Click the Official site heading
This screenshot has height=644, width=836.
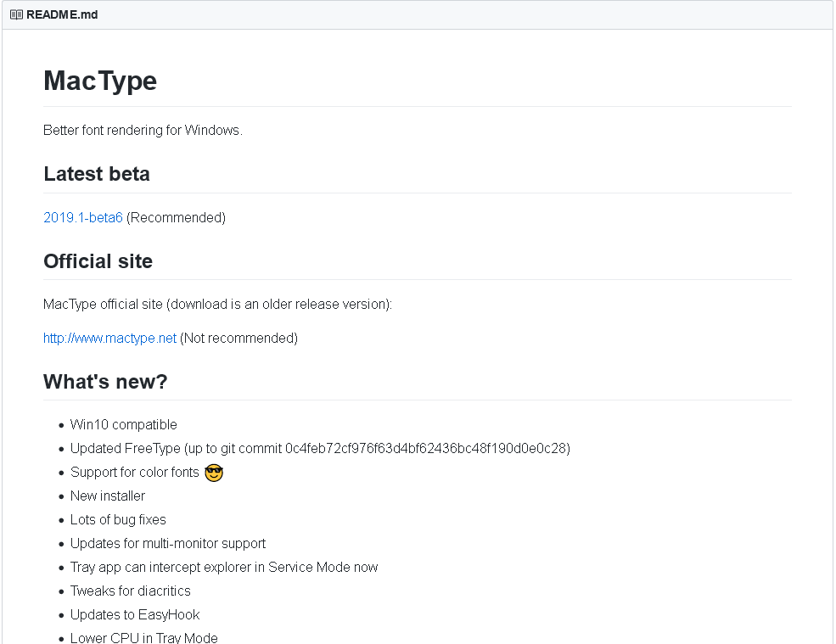(98, 261)
